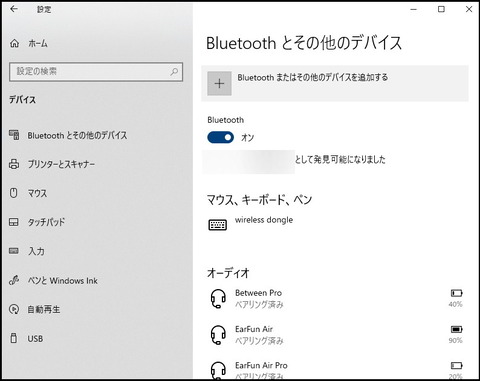The image size is (480, 381).
Task: Click the plus add-device button
Action: click(x=219, y=83)
